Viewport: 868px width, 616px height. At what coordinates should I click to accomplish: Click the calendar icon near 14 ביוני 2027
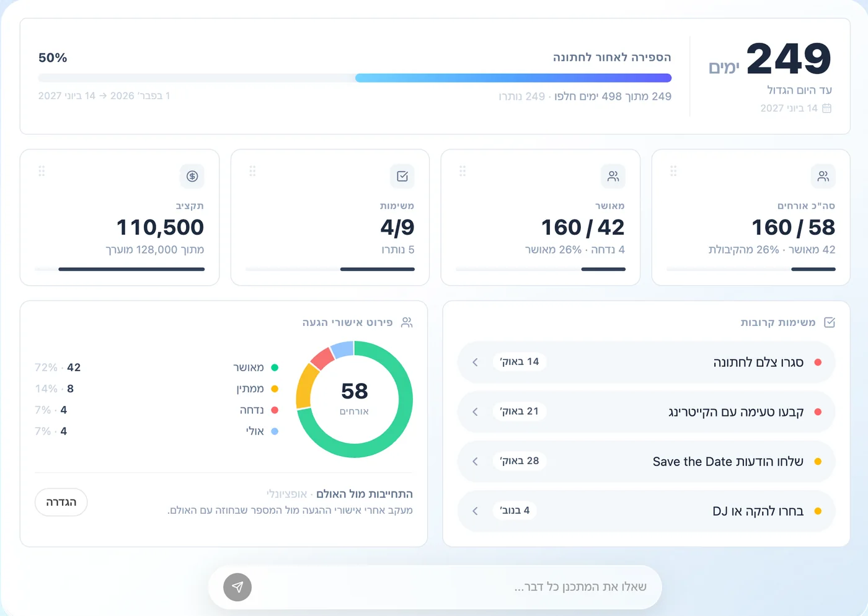point(826,108)
